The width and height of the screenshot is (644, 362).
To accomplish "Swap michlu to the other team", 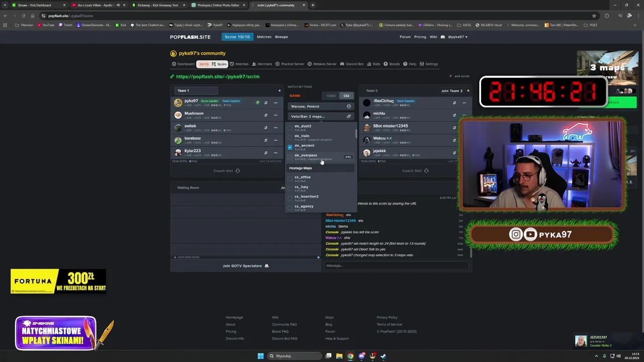I will point(454,115).
